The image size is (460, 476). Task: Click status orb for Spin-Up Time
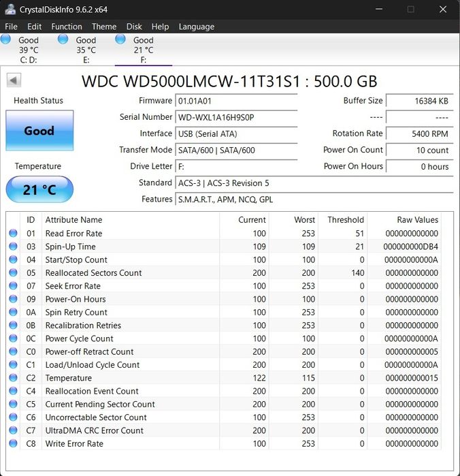pyautogui.click(x=13, y=247)
